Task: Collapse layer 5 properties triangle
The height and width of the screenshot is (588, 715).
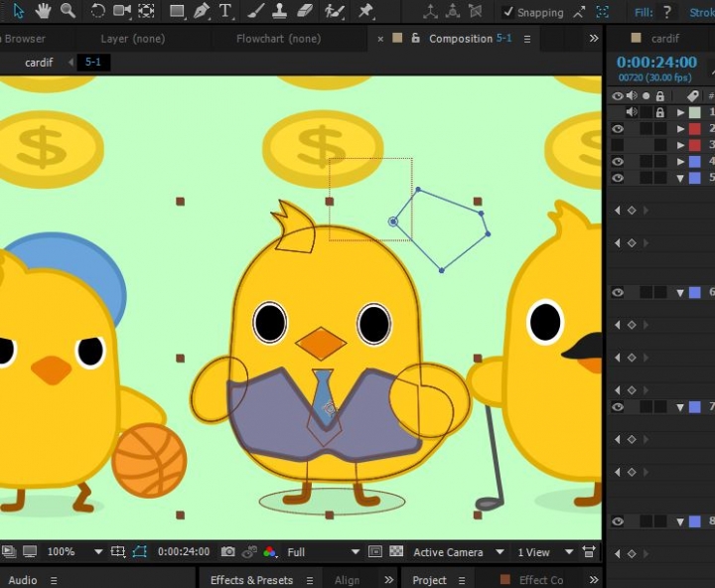Action: (x=681, y=179)
